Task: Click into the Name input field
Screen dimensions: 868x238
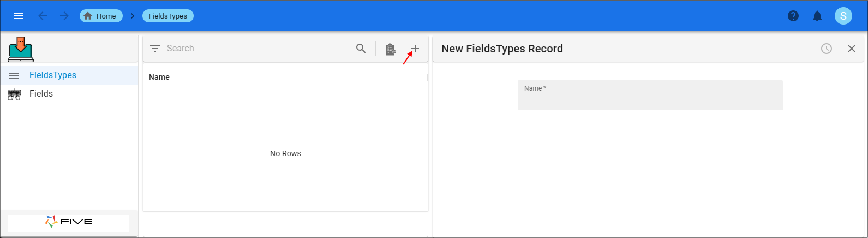Action: point(650,99)
